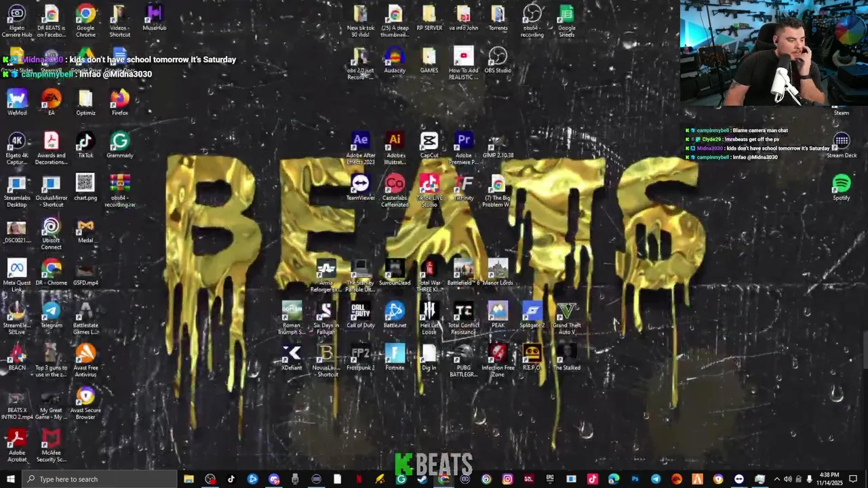Select the chart.png file
The height and width of the screenshot is (488, 868).
pyautogui.click(x=85, y=188)
